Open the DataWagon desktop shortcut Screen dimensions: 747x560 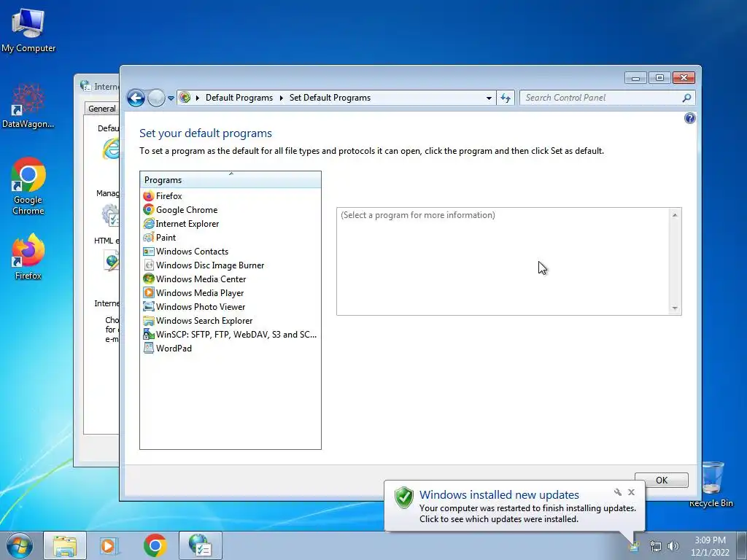coord(28,106)
